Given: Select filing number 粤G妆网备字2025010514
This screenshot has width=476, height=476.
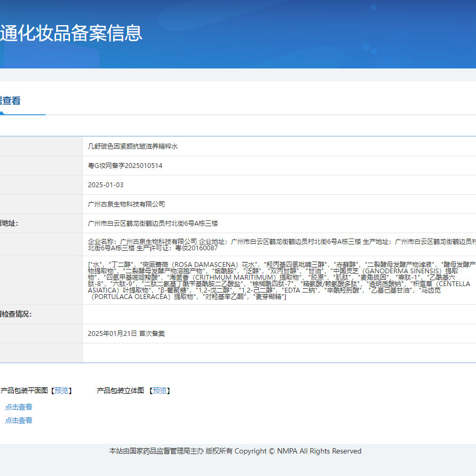Looking at the screenshot, I should pos(125,166).
